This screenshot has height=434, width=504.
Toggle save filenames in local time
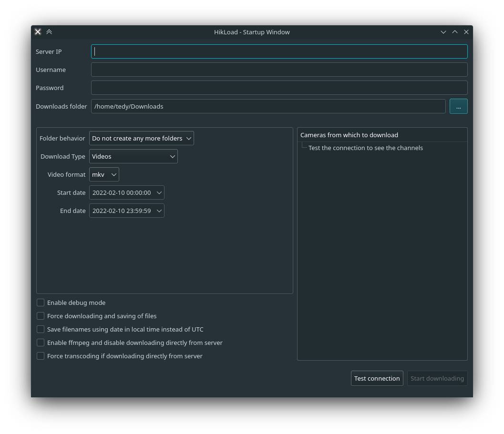tap(41, 329)
